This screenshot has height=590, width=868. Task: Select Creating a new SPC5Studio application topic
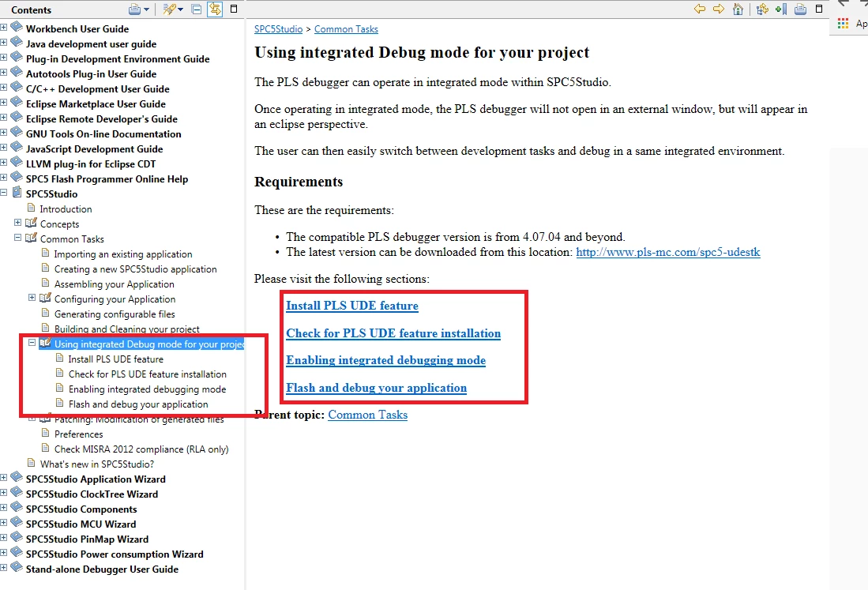pos(135,269)
